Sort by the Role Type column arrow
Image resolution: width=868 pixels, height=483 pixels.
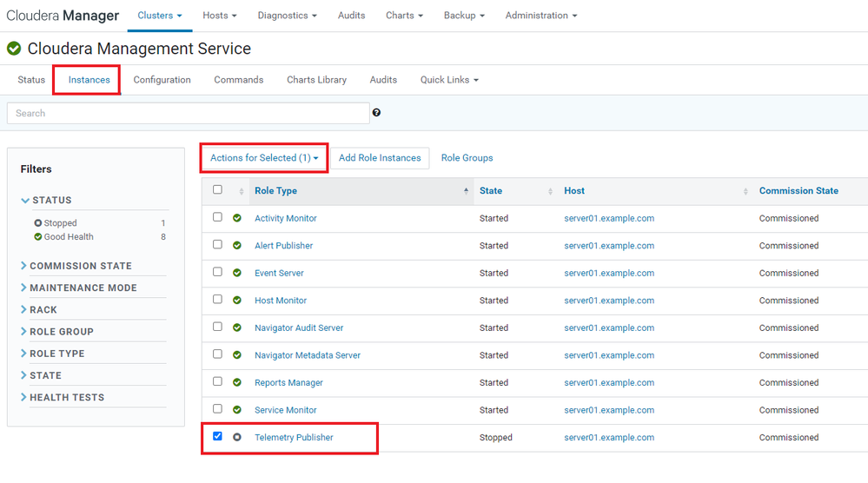(x=466, y=191)
